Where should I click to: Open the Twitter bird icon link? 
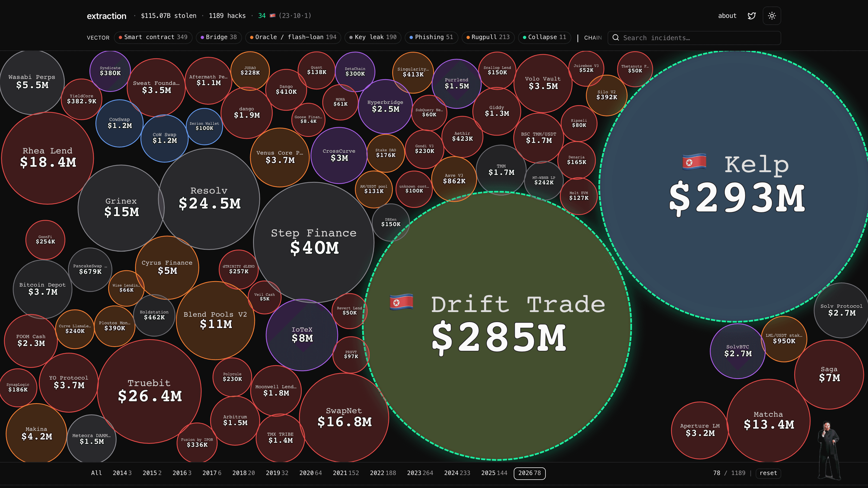pos(751,16)
